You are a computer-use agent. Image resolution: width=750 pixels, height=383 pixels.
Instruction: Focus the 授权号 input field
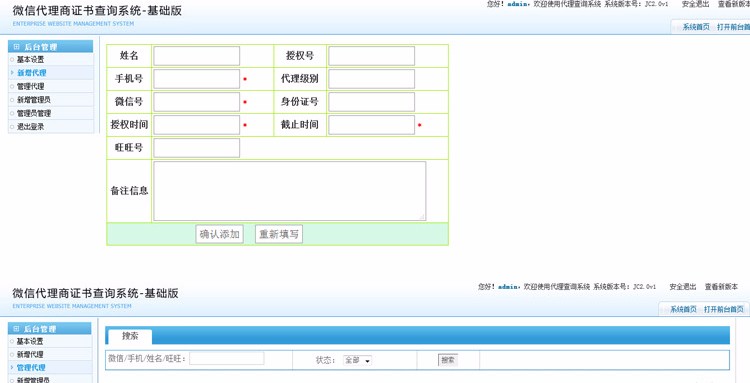coord(372,56)
